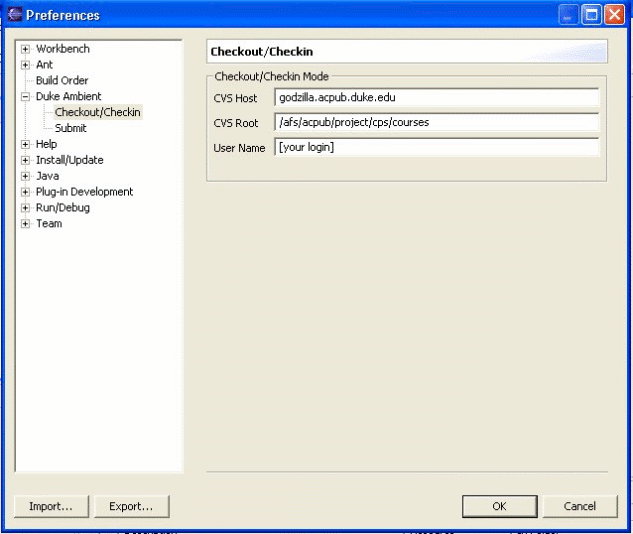Confirm preferences with OK button
The height and width of the screenshot is (534, 633).
499,506
